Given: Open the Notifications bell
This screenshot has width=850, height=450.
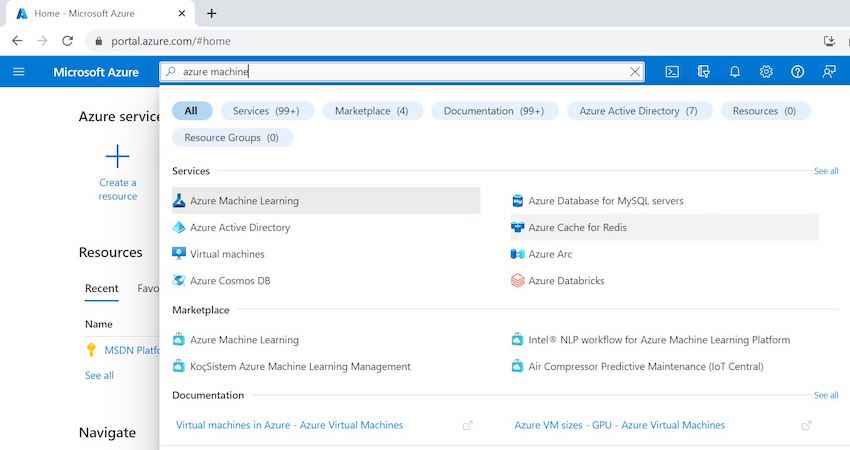Looking at the screenshot, I should pos(735,72).
